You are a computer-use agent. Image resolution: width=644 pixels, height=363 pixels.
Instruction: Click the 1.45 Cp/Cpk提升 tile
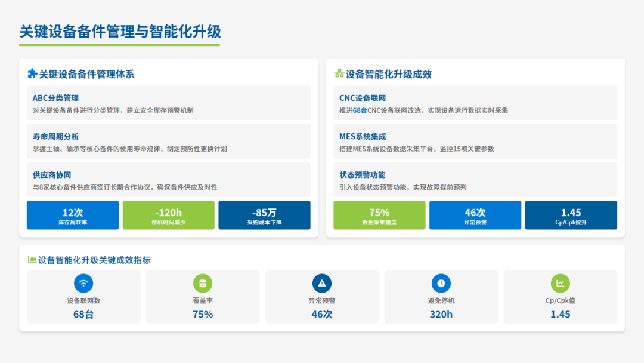click(x=571, y=216)
